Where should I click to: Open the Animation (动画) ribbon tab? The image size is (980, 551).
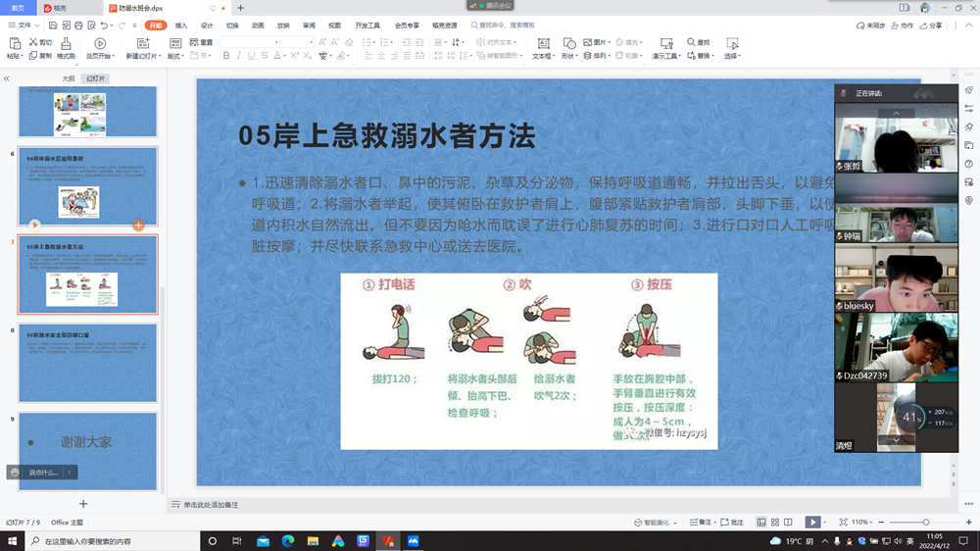[258, 25]
